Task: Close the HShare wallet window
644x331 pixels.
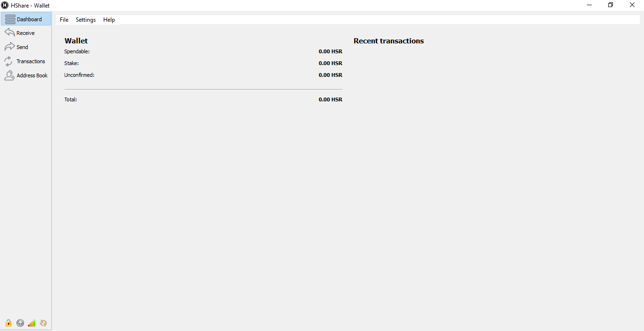Action: 632,5
